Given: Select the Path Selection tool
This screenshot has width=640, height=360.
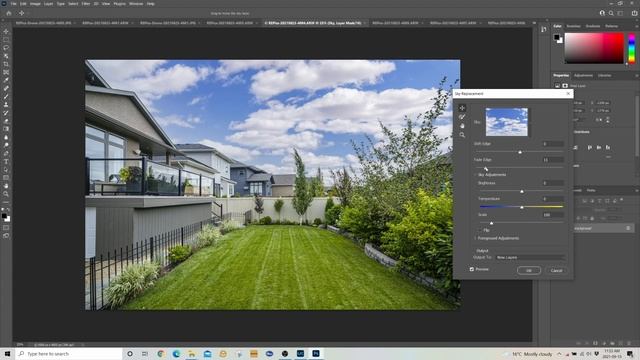Looking at the screenshot, I should point(6,170).
